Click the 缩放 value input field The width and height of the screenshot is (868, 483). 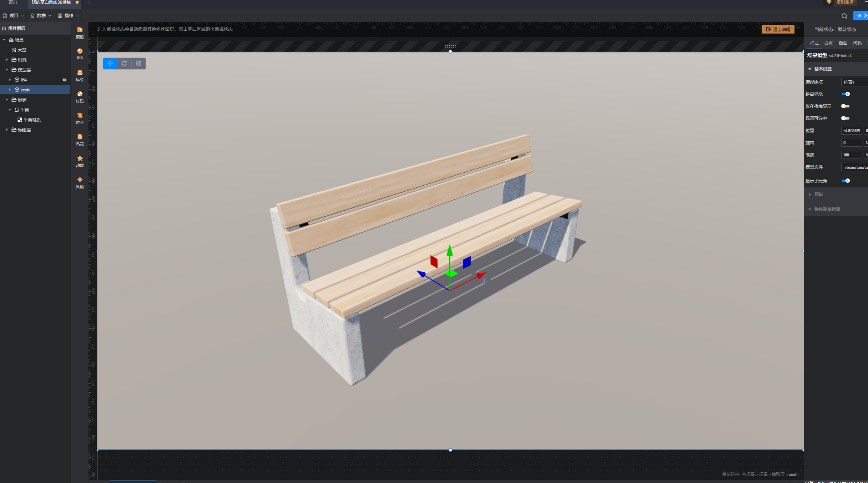(x=851, y=155)
